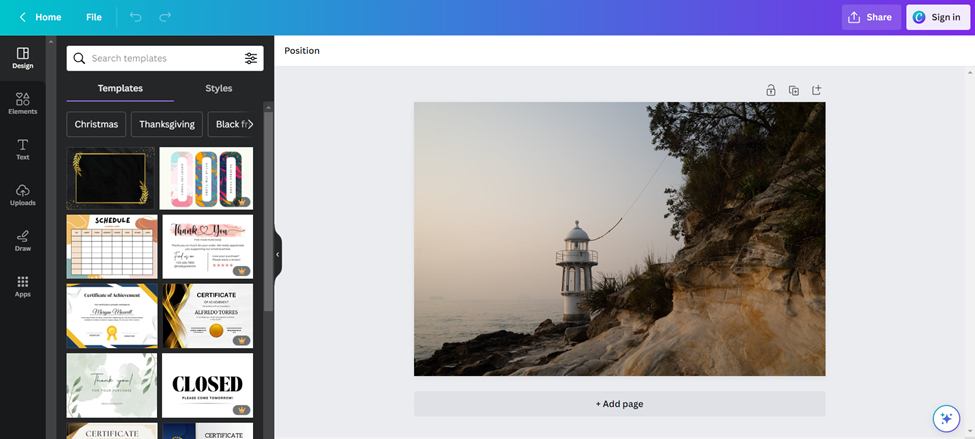
Task: Click the Sign in button
Action: pyautogui.click(x=938, y=17)
